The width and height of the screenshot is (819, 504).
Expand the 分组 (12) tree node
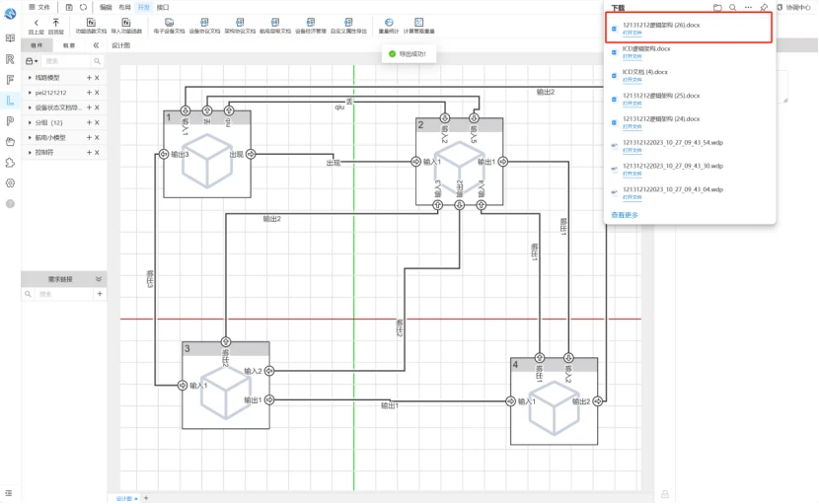pos(30,122)
